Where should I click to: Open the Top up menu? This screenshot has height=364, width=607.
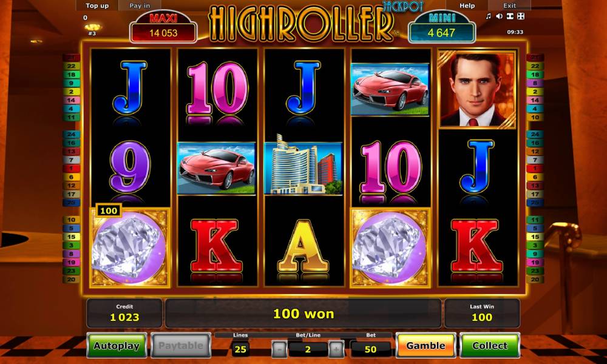pyautogui.click(x=97, y=5)
